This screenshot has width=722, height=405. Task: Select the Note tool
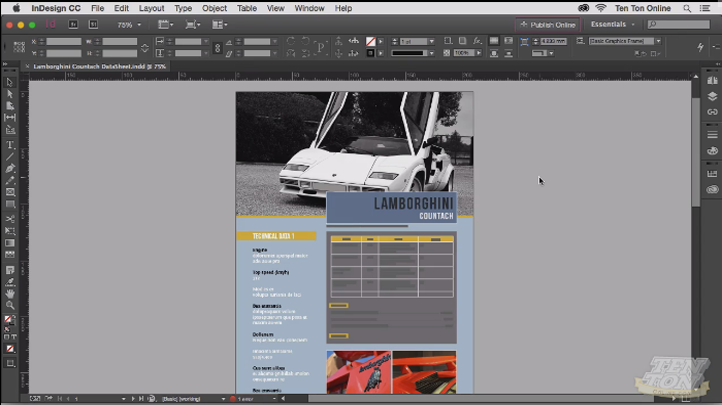[x=10, y=270]
